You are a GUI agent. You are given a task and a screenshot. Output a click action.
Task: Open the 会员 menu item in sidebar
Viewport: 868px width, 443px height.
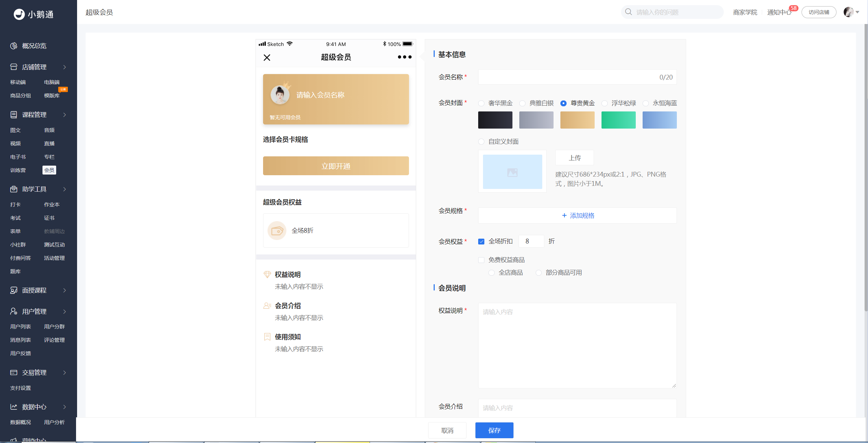tap(49, 170)
